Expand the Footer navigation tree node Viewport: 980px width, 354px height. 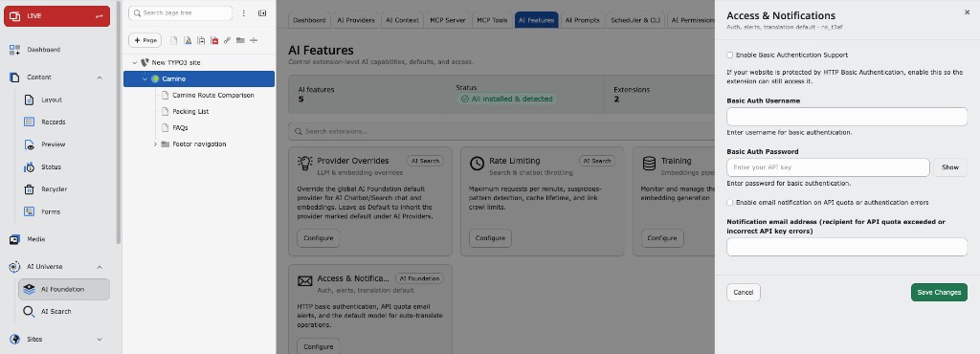coord(155,144)
